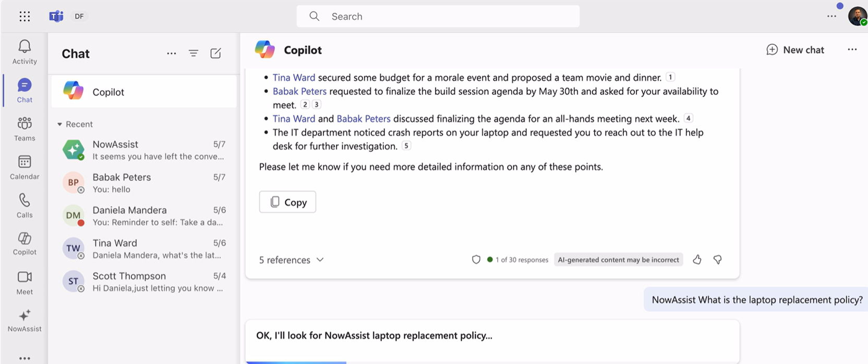Select the Copilot chat in the list

[144, 92]
